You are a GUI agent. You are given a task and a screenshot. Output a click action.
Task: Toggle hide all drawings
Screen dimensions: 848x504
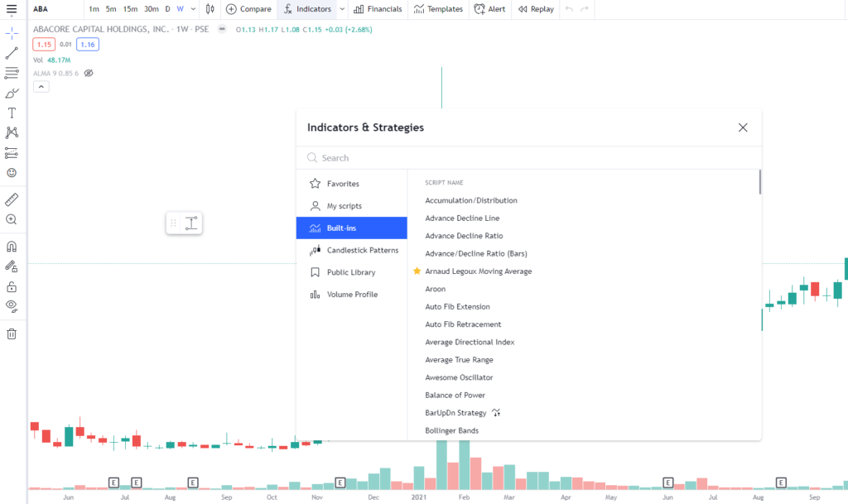[x=12, y=306]
